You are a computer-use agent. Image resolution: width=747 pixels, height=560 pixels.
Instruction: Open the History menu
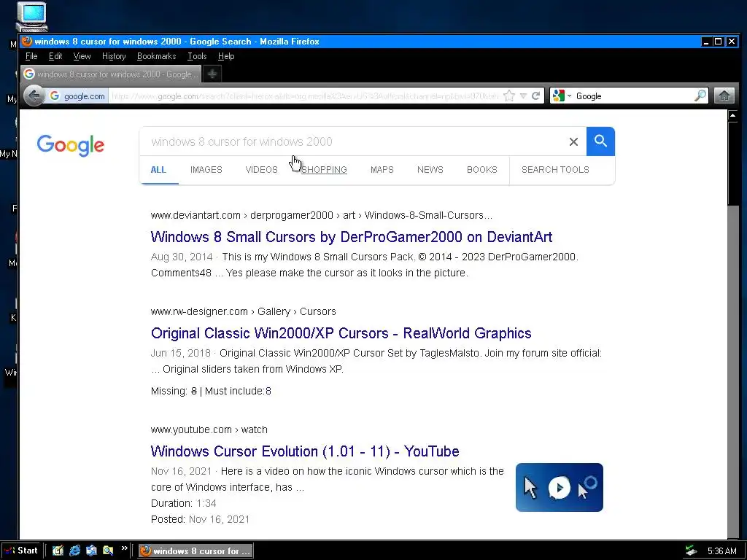pos(114,56)
